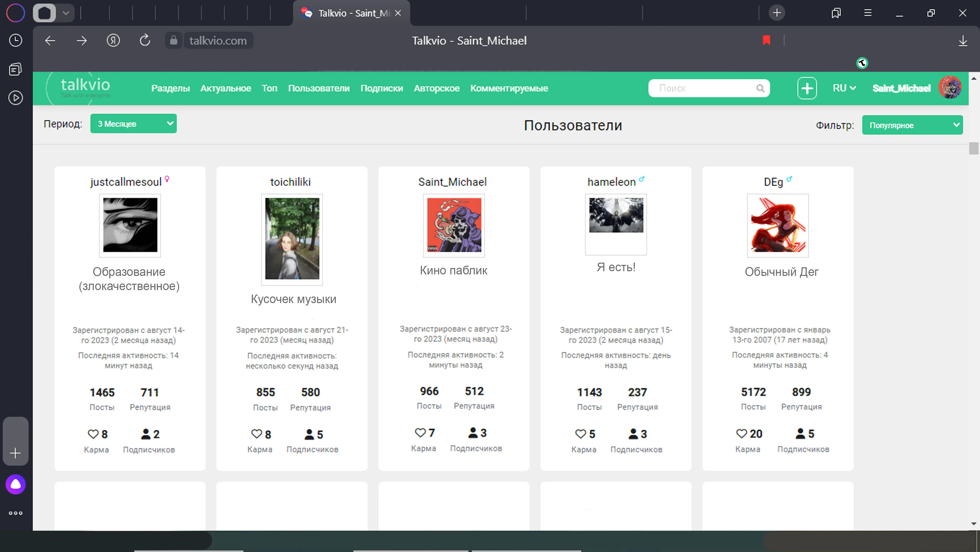This screenshot has width=980, height=552.
Task: Open downloads arrow icon in toolbar
Action: [963, 41]
